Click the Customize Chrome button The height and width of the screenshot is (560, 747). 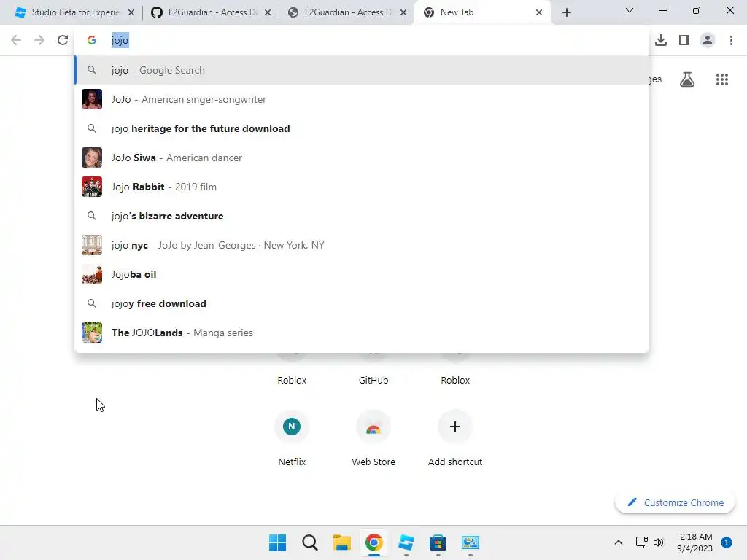(x=675, y=502)
